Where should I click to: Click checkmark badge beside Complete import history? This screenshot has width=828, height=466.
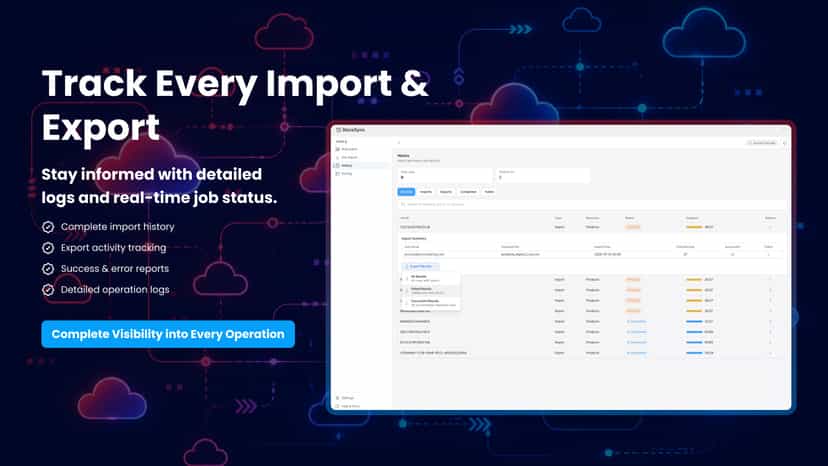(48, 227)
